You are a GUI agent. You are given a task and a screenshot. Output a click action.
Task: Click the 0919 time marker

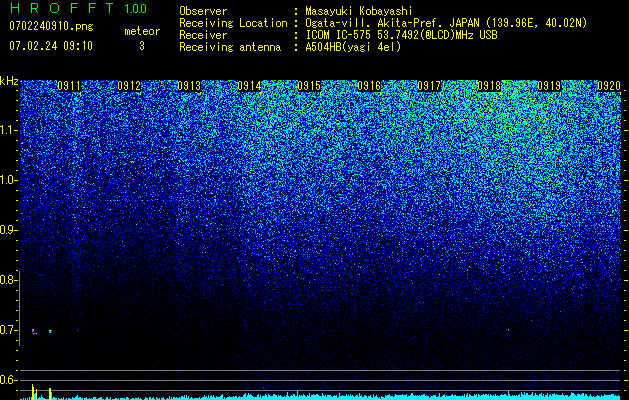(549, 86)
